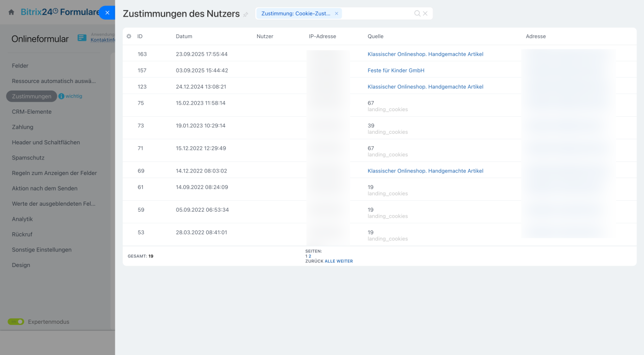Select the Zustimmungen sidebar item
This screenshot has height=355, width=644.
pos(31,96)
